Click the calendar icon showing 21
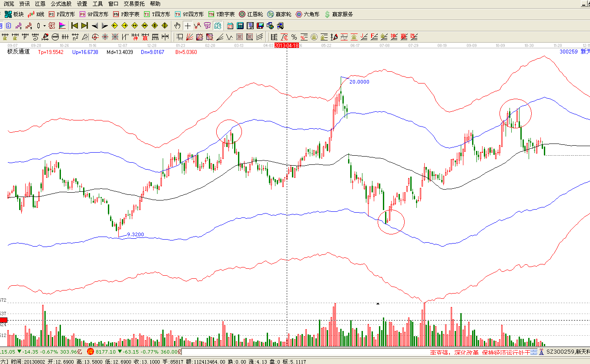 coord(230,25)
